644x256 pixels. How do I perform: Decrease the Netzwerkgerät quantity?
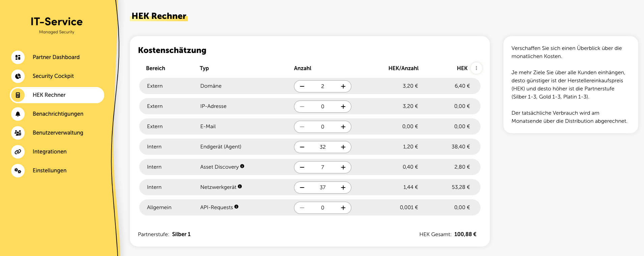pos(302,188)
